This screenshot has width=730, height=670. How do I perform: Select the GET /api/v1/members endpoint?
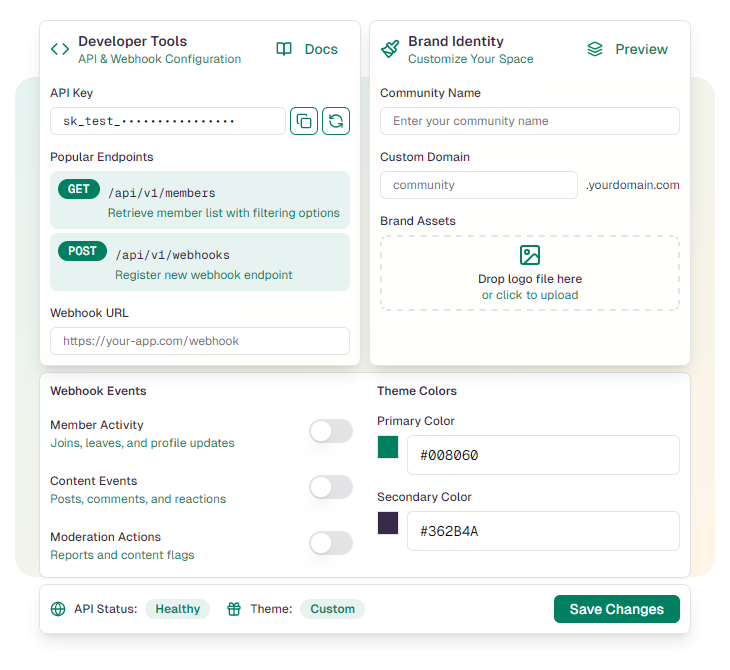pos(200,199)
